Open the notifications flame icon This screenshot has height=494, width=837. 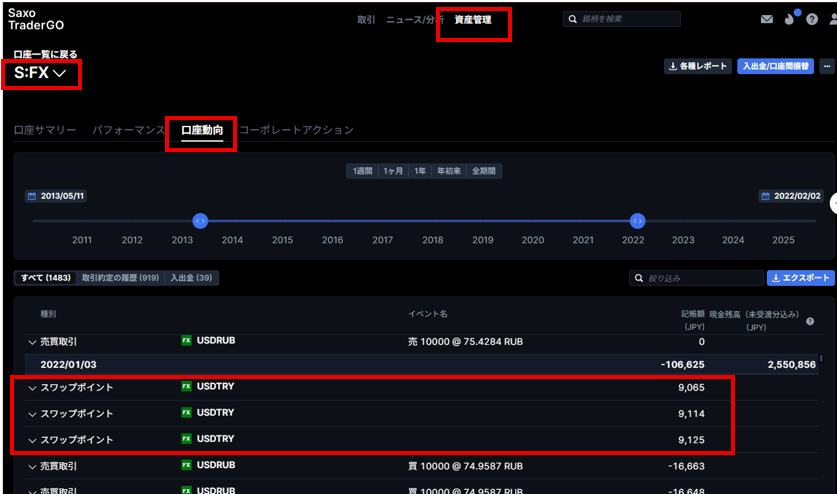click(789, 19)
